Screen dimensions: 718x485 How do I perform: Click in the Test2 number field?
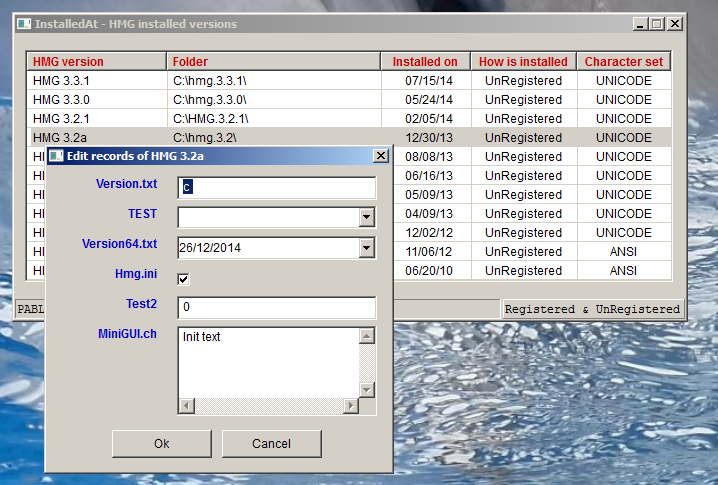tap(277, 307)
